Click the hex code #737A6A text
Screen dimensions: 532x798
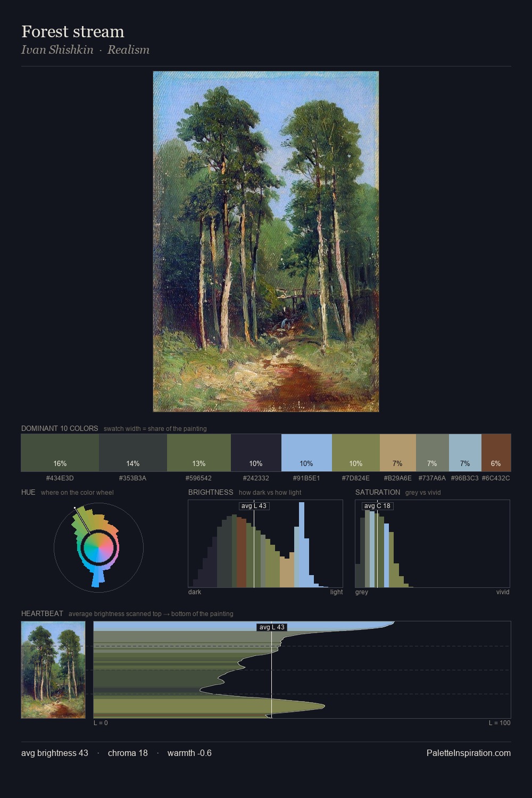coord(432,478)
